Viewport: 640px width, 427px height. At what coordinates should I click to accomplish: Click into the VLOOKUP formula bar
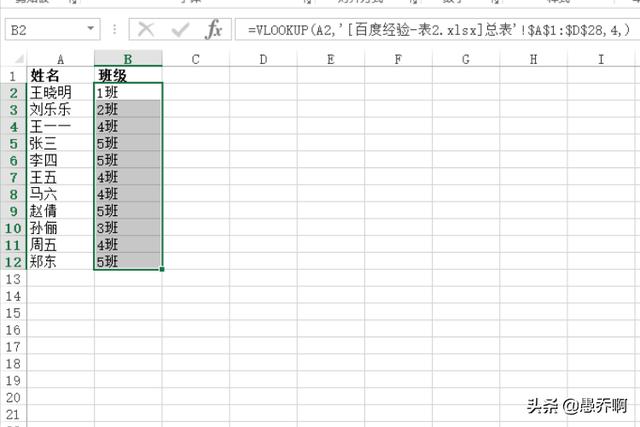pyautogui.click(x=430, y=29)
